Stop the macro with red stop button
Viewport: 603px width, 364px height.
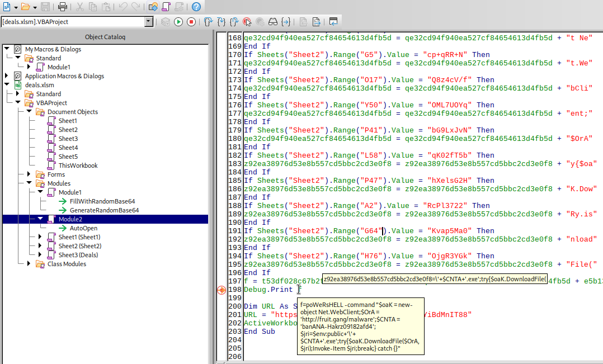(x=191, y=22)
